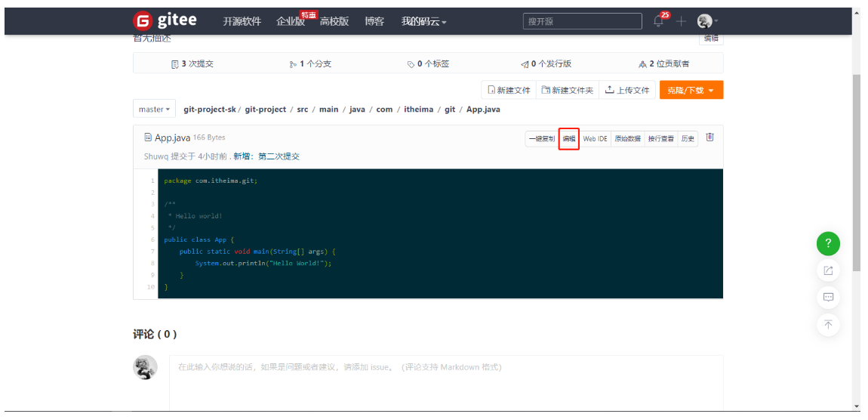Image resolution: width=868 pixels, height=420 pixels.
Task: Go to main folder in breadcrumb
Action: click(x=328, y=110)
